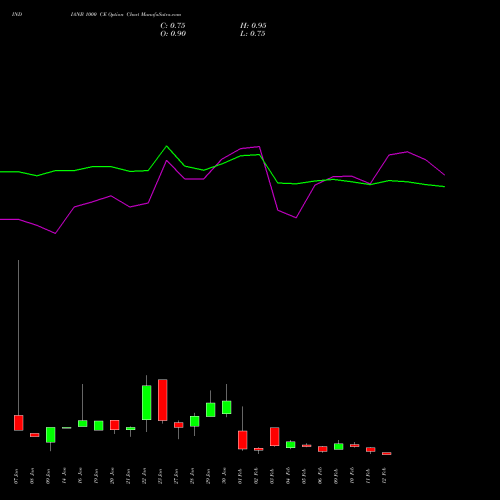
Task: Click the close value "C: 0.75"
Action: click(173, 26)
